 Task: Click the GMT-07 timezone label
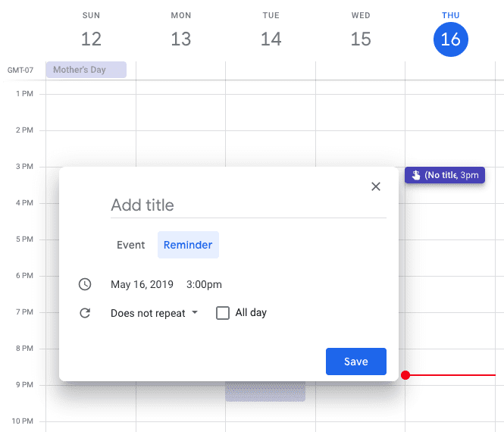pyautogui.click(x=20, y=70)
